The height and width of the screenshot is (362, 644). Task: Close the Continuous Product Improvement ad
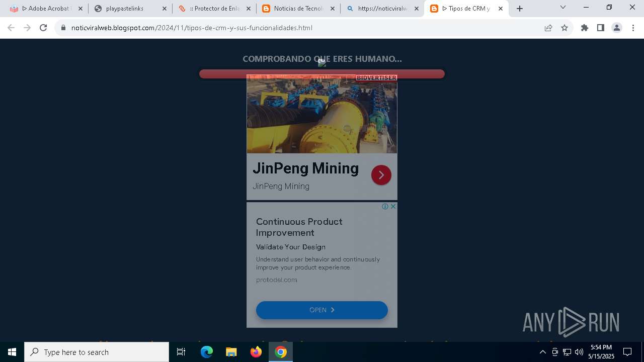[x=393, y=206]
